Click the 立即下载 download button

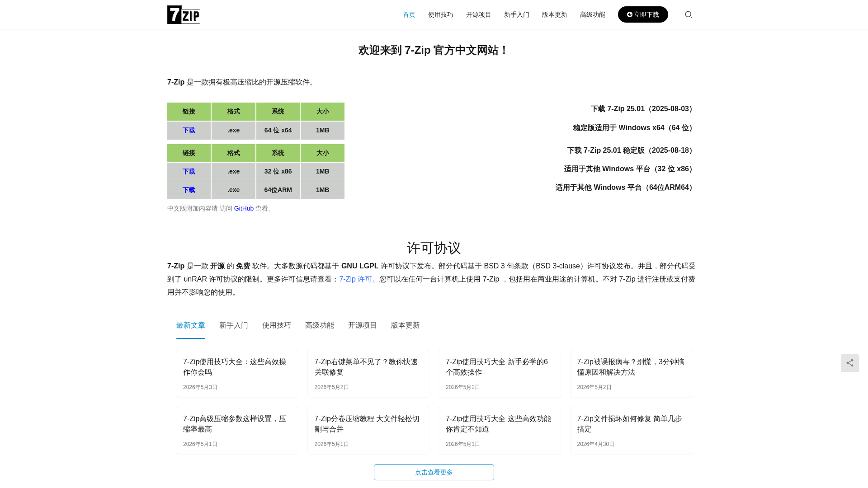click(x=643, y=14)
